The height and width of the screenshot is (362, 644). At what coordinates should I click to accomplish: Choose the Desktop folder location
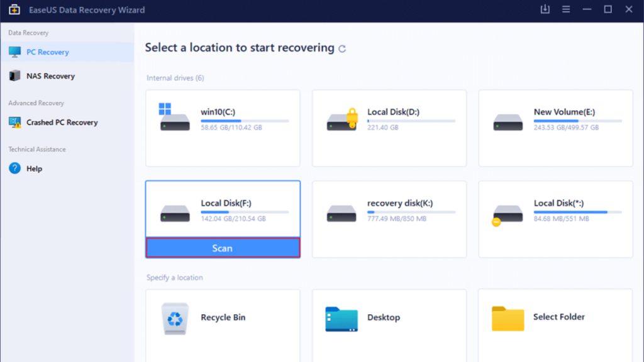(341, 319)
